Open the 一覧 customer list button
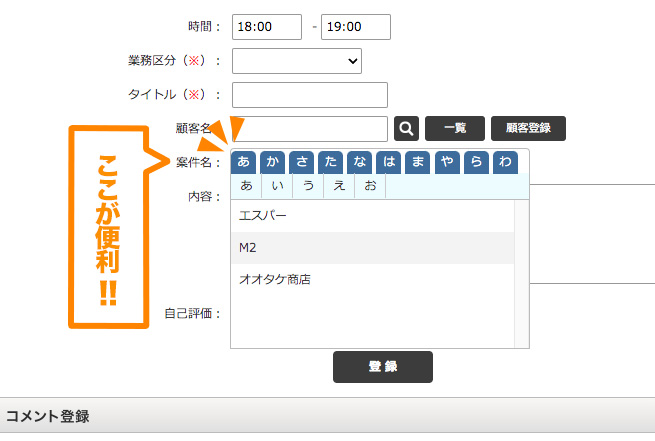This screenshot has height=441, width=655. click(455, 128)
